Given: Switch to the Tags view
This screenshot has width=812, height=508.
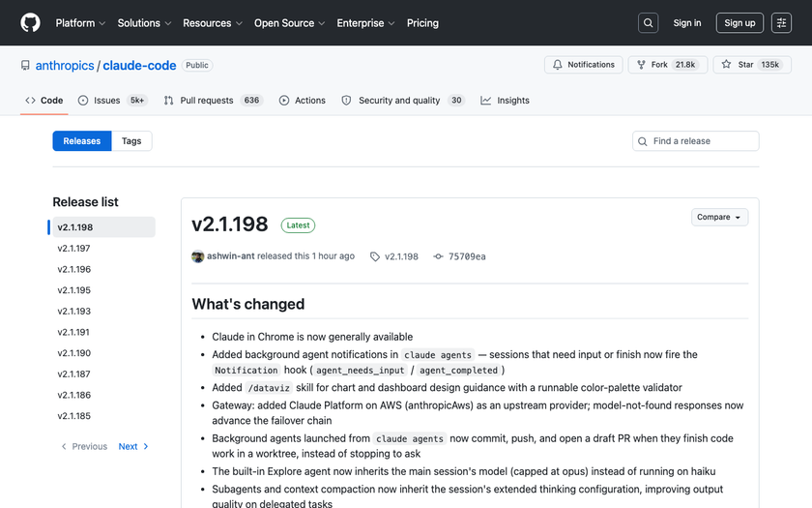Looking at the screenshot, I should (x=131, y=141).
